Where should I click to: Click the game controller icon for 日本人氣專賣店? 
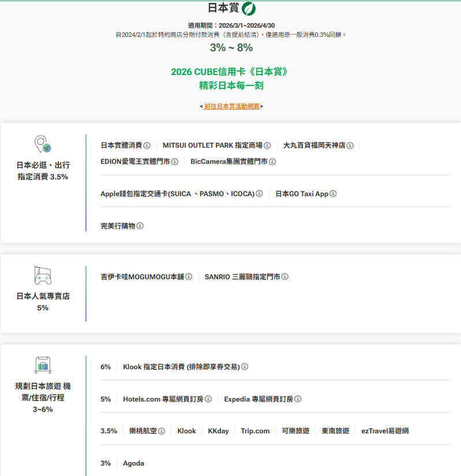pos(43,275)
